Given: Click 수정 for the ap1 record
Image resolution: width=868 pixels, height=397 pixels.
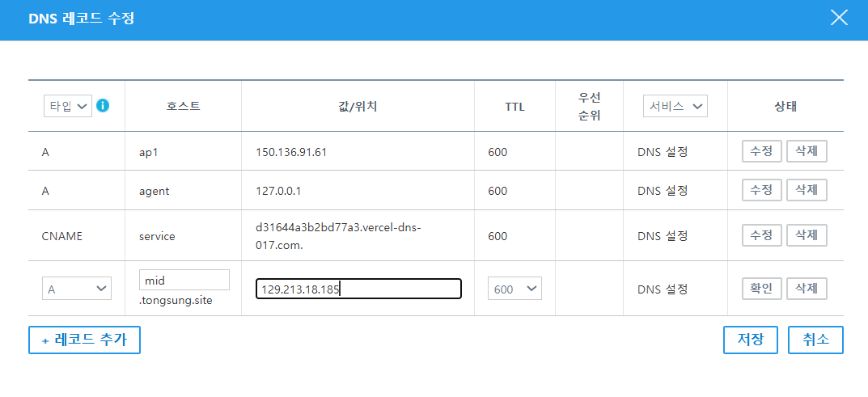Looking at the screenshot, I should [x=761, y=151].
